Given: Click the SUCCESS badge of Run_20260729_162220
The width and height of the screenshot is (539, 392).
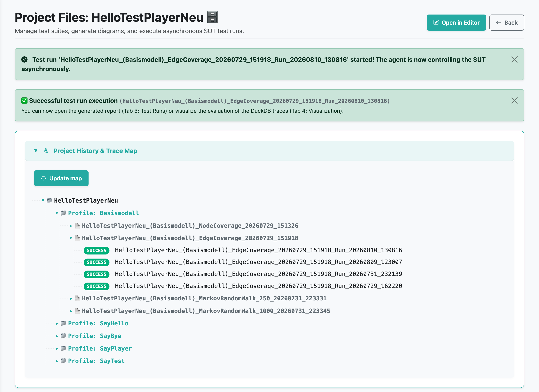Looking at the screenshot, I should coord(96,286).
